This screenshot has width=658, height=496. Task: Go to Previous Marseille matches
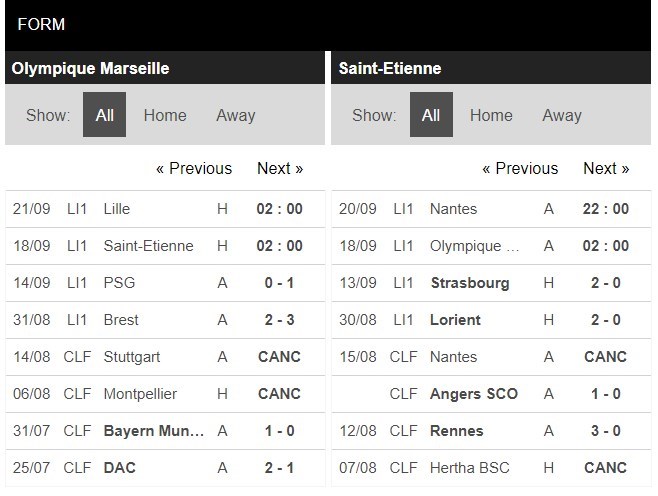[194, 168]
